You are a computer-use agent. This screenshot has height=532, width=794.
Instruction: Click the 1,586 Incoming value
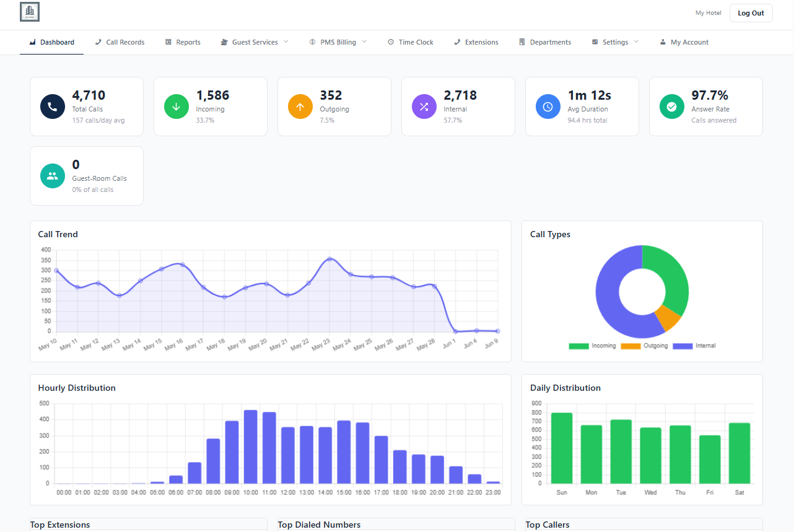click(x=212, y=95)
